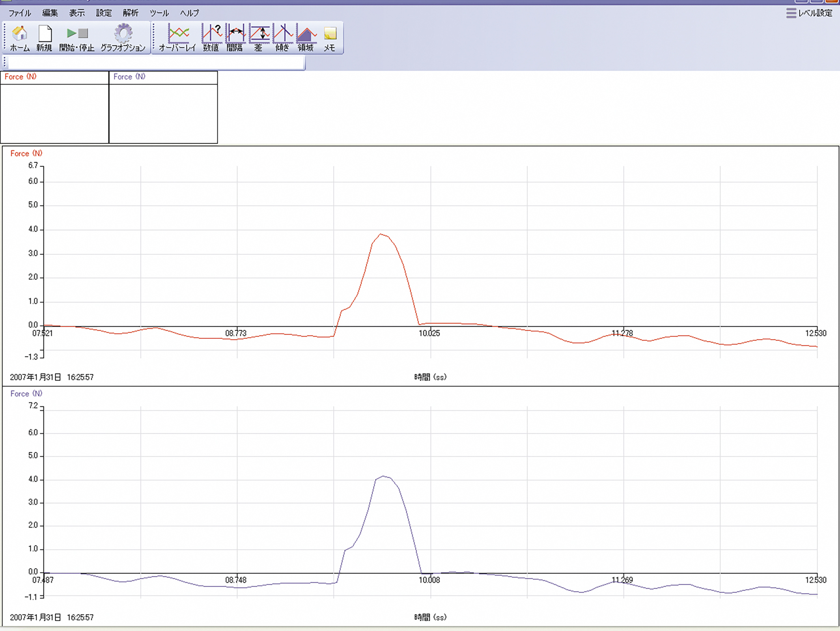The width and height of the screenshot is (840, 631).
Task: Click the 時間 (ss) label under red graph
Action: pos(430,377)
